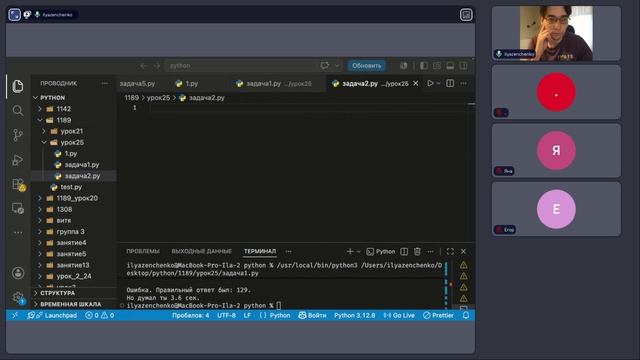Screen dimensions: 640x360
Task: Collapse the PYTHON workspace root
Action: click(x=52, y=98)
